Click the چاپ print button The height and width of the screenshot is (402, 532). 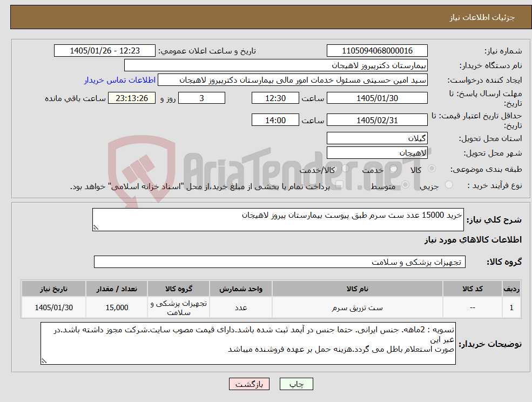[296, 384]
